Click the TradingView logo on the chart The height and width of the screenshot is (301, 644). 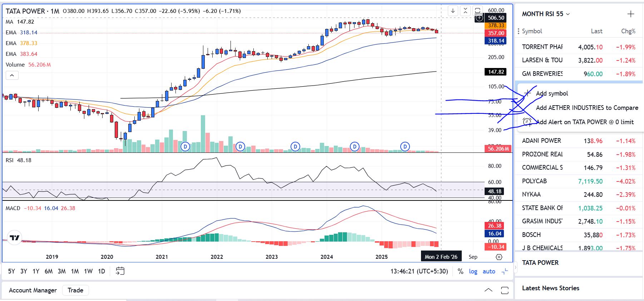(x=15, y=238)
